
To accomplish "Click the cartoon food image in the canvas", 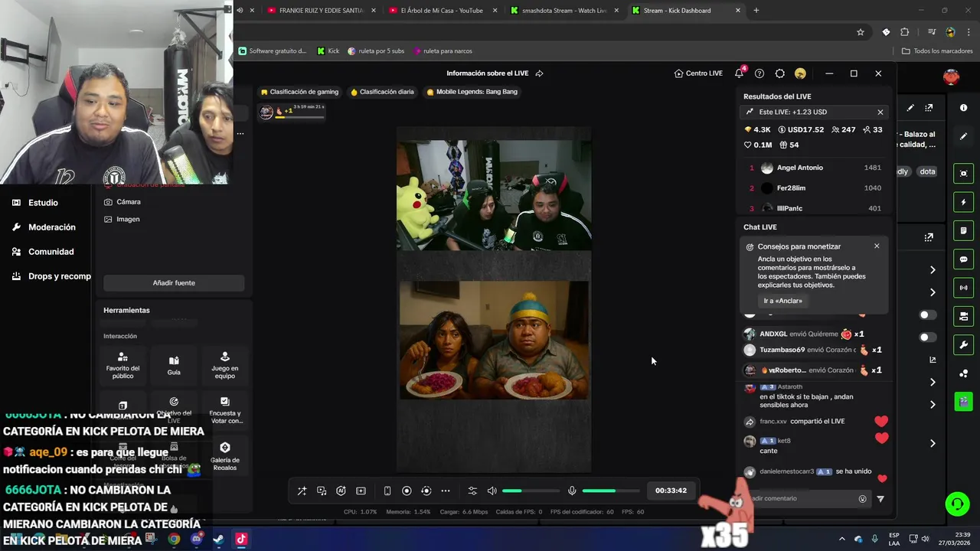I will pyautogui.click(x=494, y=340).
